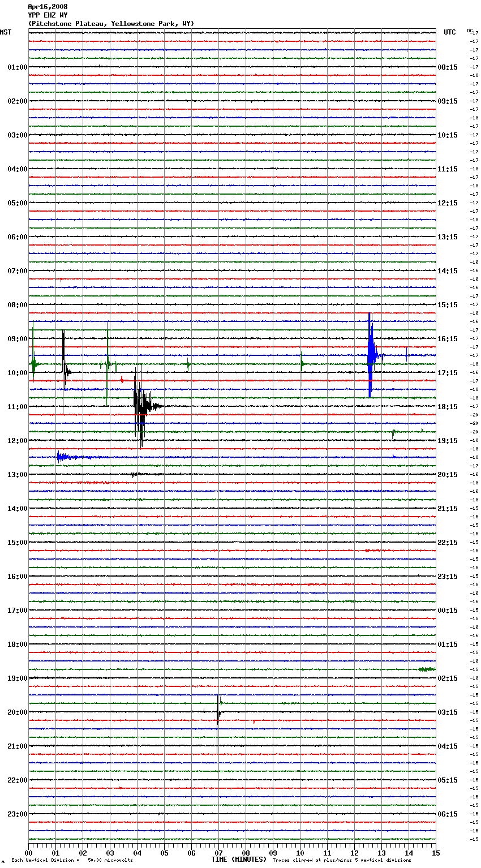Click the minute tick label 15 on the bottom axis
The image size is (481, 868).
pos(436,853)
